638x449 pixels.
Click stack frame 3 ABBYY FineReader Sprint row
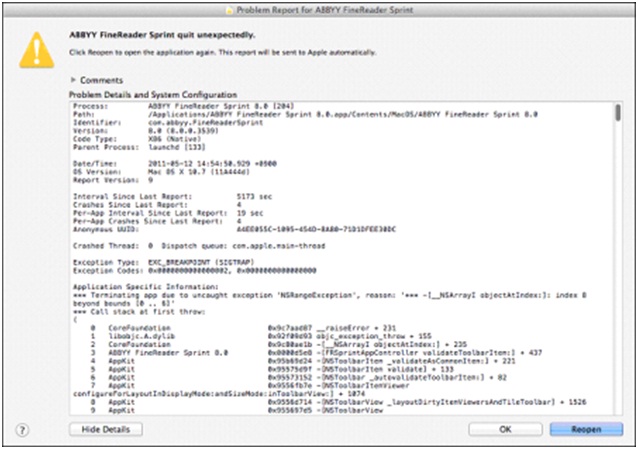pyautogui.click(x=316, y=353)
